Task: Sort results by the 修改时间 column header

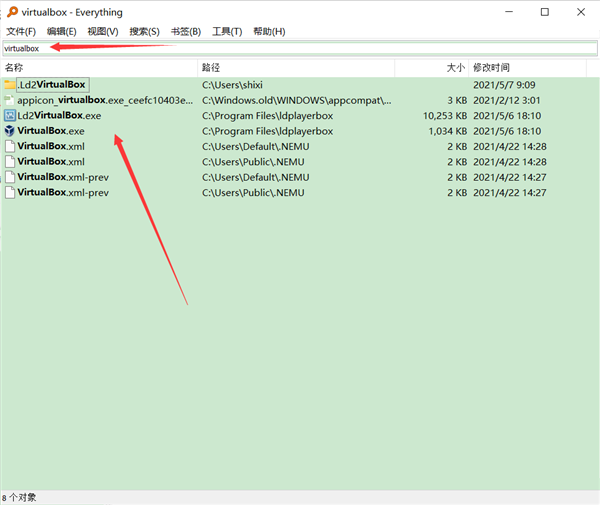Action: [x=530, y=67]
